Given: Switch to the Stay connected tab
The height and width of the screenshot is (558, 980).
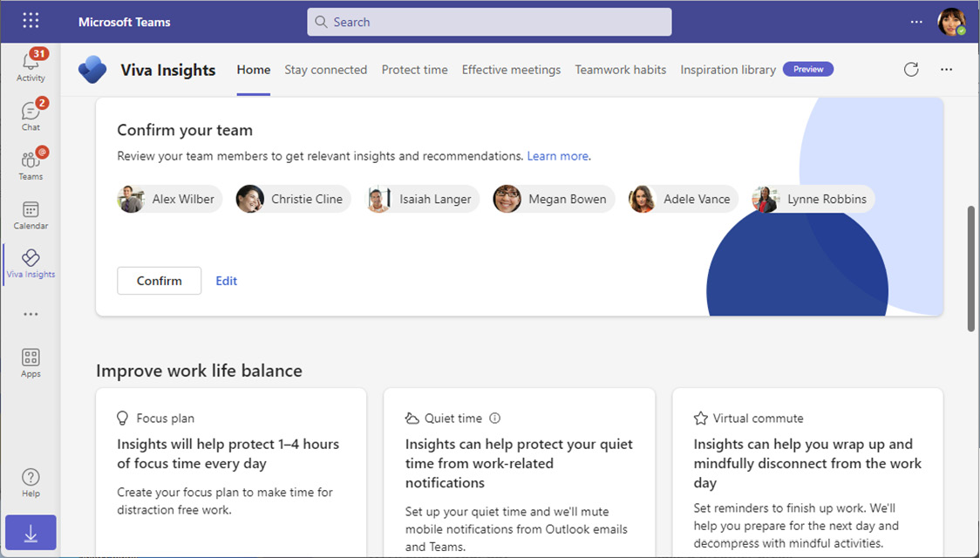Looking at the screenshot, I should point(325,70).
